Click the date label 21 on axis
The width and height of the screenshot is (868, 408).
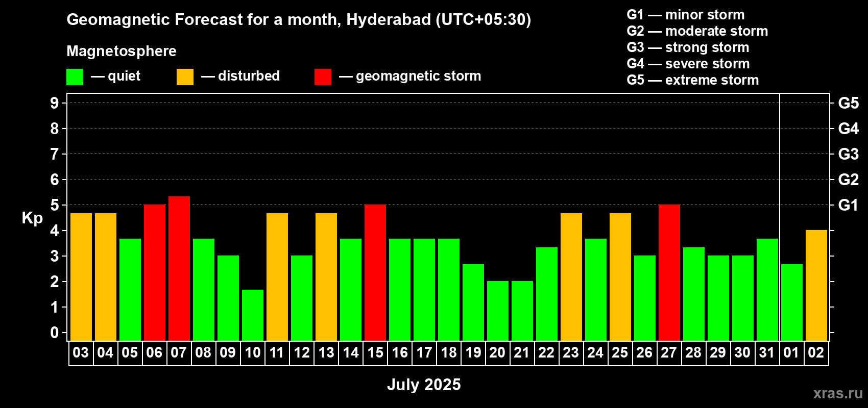(522, 352)
